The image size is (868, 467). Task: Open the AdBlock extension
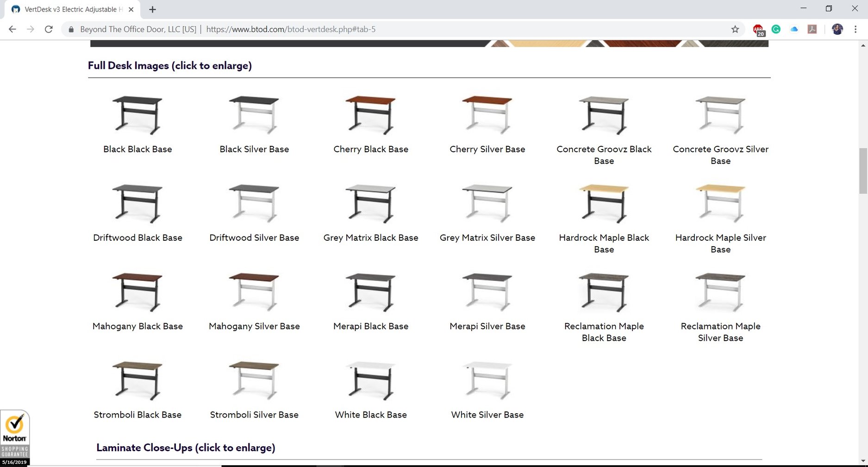click(758, 29)
